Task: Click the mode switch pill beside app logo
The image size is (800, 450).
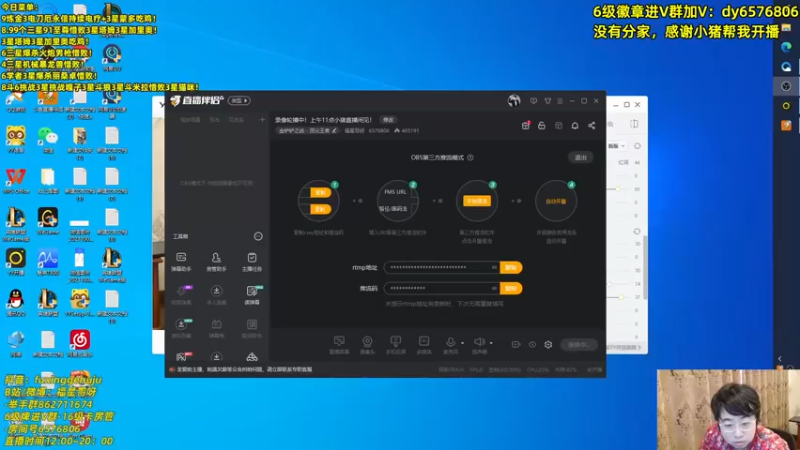Action: pos(239,101)
